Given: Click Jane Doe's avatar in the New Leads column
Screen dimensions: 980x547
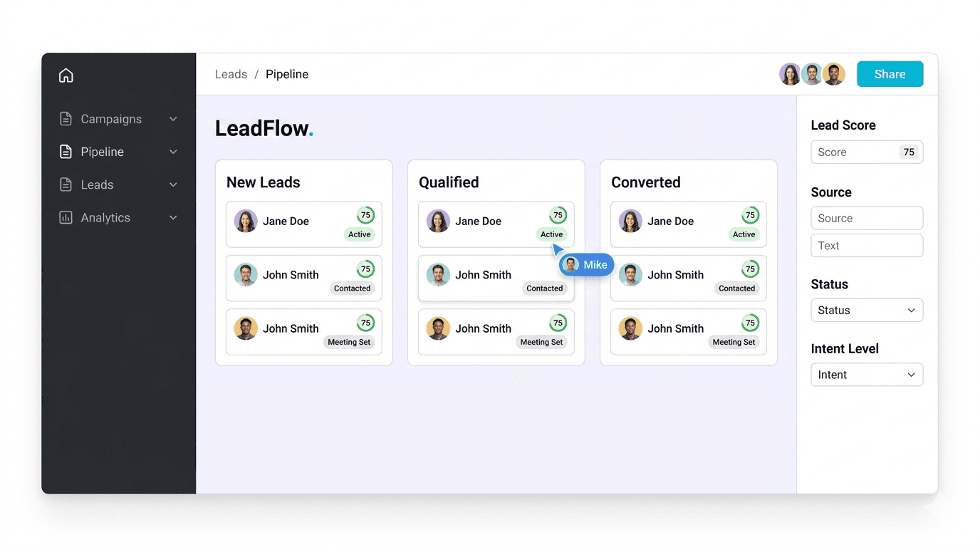Looking at the screenshot, I should [x=246, y=221].
